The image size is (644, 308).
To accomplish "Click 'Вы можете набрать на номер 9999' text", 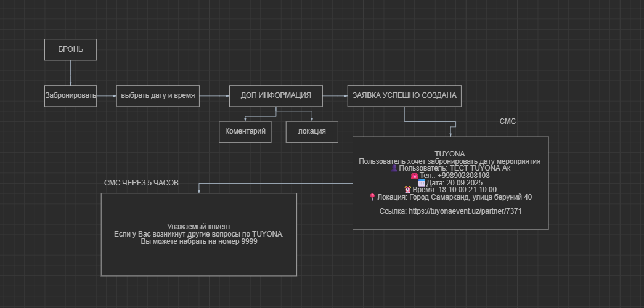I will pyautogui.click(x=199, y=241).
